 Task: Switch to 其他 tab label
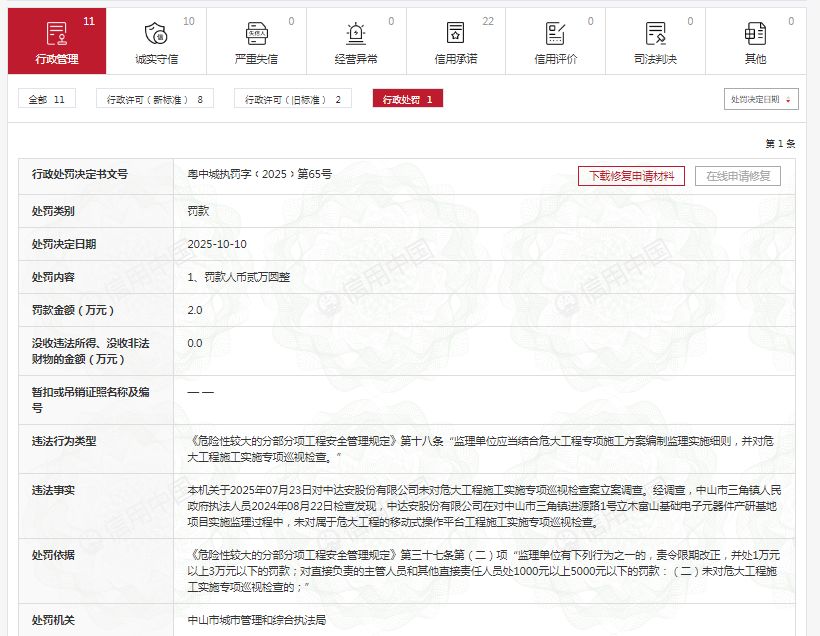pos(755,59)
